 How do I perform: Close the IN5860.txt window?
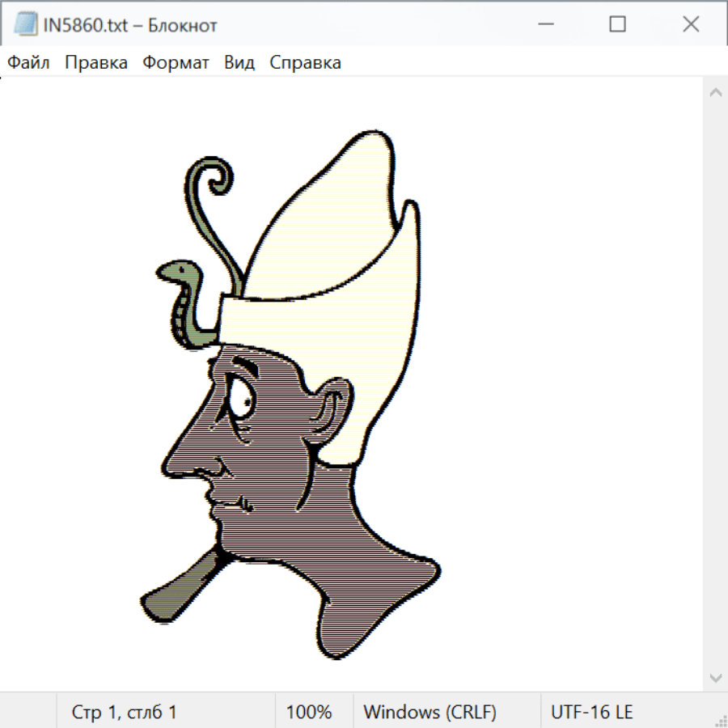point(691,25)
